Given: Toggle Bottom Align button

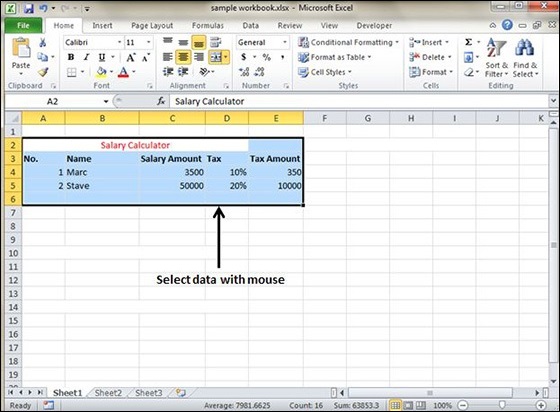Looking at the screenshot, I should pyautogui.click(x=199, y=43).
